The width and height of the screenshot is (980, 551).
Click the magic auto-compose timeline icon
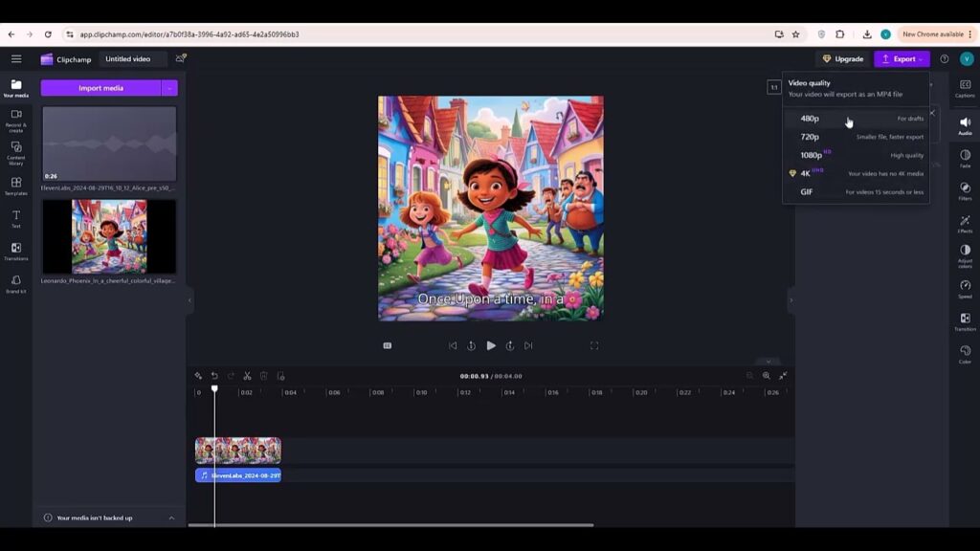pos(198,376)
